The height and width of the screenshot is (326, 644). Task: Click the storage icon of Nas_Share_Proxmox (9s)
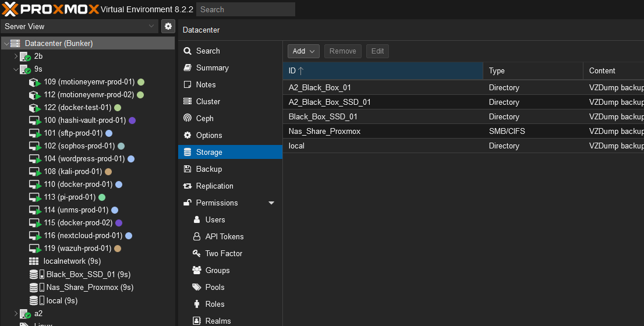[37, 288]
